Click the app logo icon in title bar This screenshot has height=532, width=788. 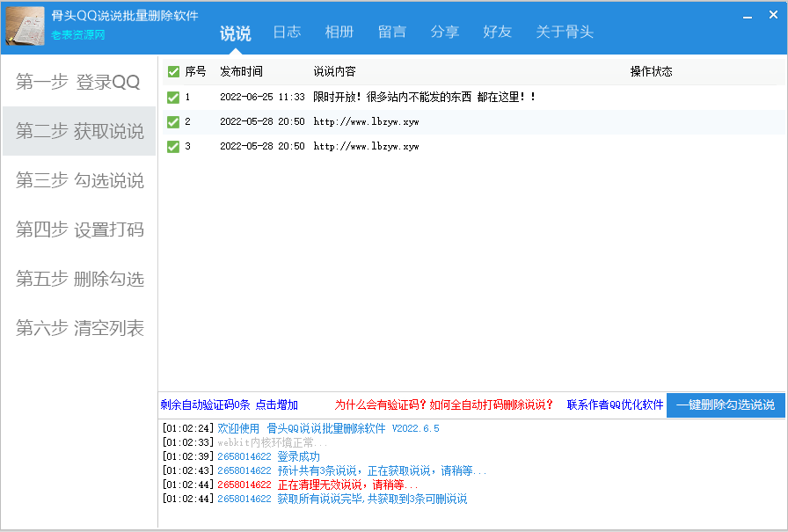click(x=26, y=26)
